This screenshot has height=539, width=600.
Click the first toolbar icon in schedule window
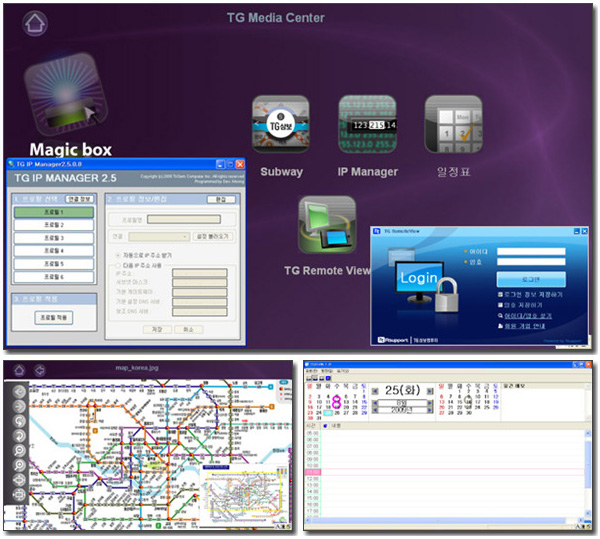coord(309,378)
